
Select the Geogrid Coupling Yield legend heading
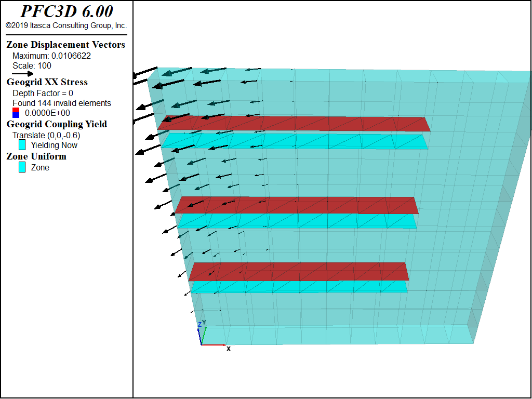click(57, 124)
